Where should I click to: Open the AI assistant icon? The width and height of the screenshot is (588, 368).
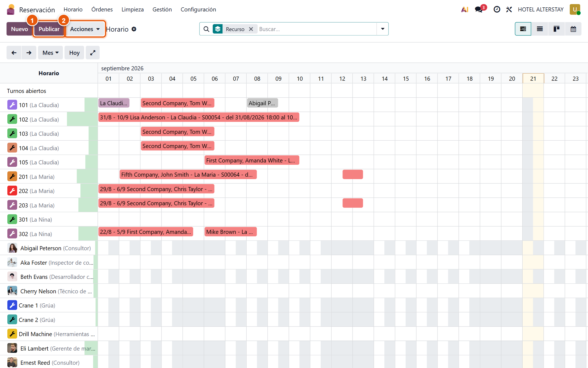point(465,10)
